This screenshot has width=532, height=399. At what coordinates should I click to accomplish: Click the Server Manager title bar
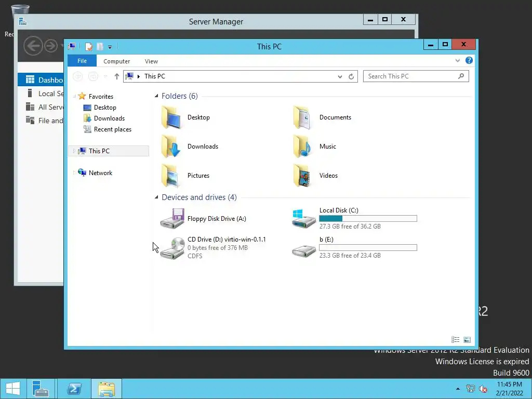click(216, 22)
